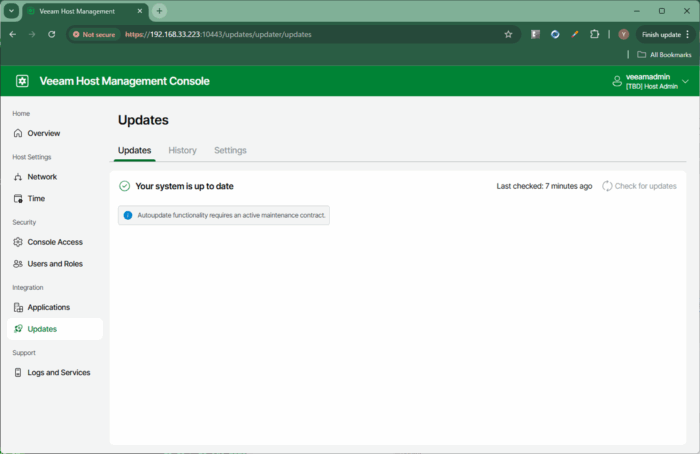Expand the veeamadmin user menu chevron

pos(685,81)
